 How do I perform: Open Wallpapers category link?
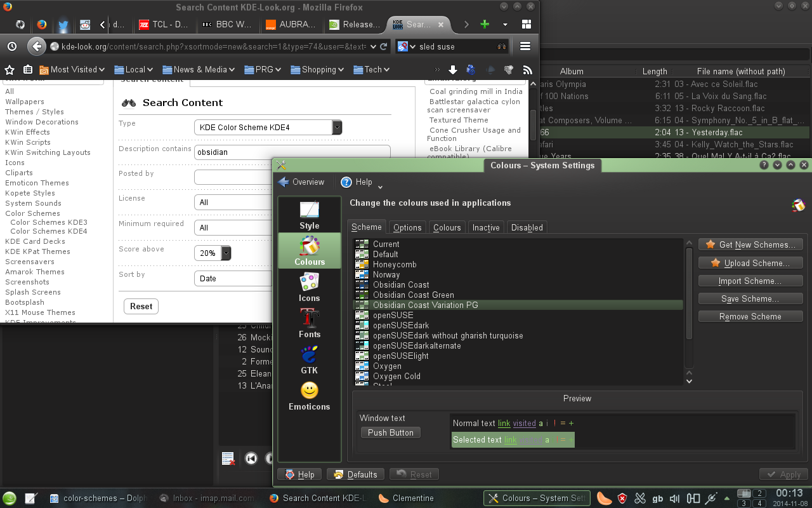25,102
